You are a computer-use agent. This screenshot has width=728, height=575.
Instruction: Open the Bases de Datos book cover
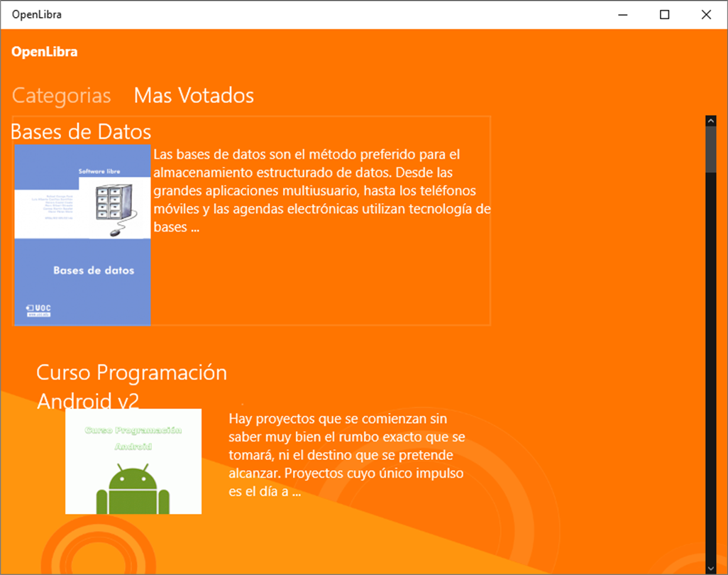pos(82,235)
